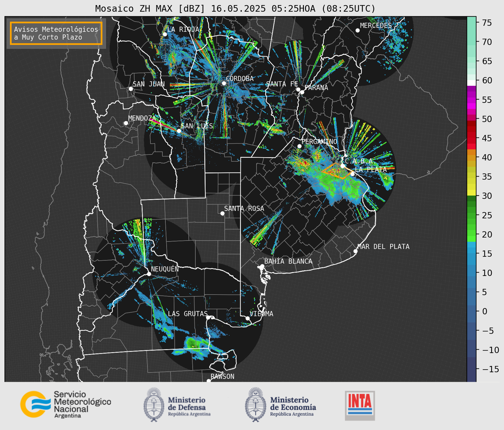Click the VIEDMA city marker dot
The height and width of the screenshot is (430, 504).
point(248,318)
